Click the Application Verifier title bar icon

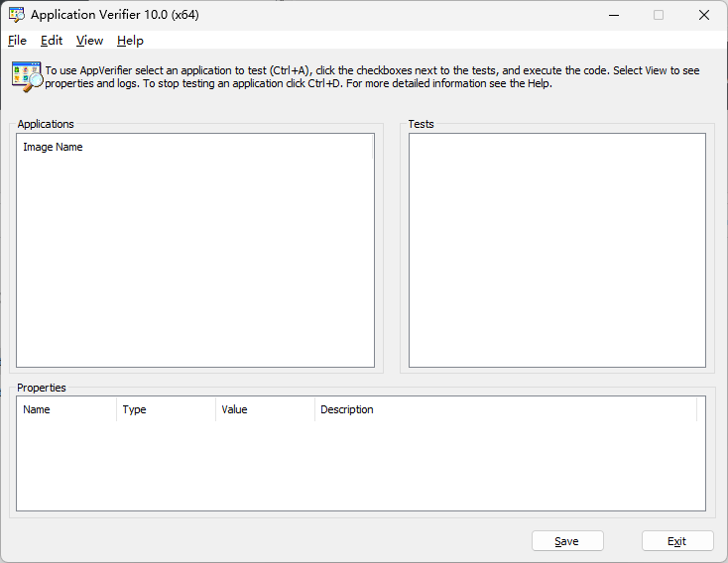tap(17, 15)
